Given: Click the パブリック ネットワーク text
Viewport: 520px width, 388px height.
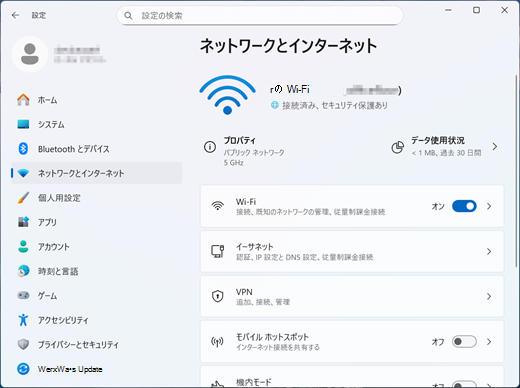Looking at the screenshot, I should pyautogui.click(x=254, y=153).
